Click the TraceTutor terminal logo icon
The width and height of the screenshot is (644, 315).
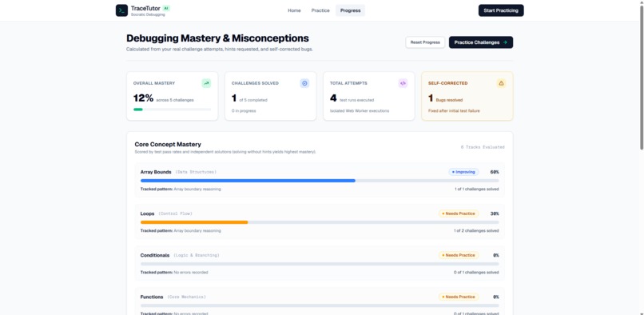pos(121,10)
